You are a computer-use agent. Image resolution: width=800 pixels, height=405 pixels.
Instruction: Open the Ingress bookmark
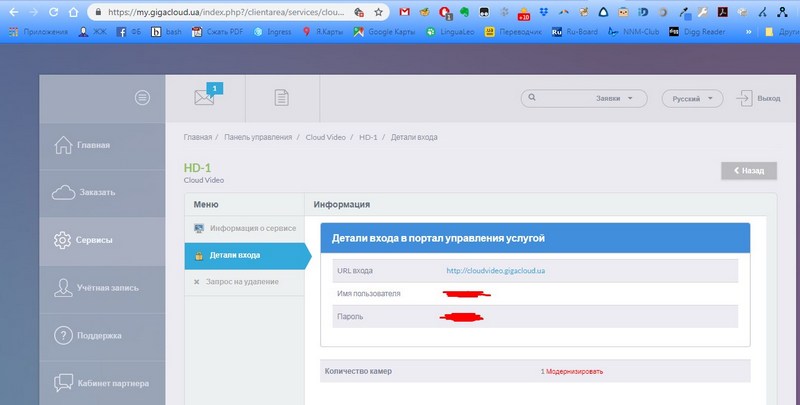tap(272, 32)
